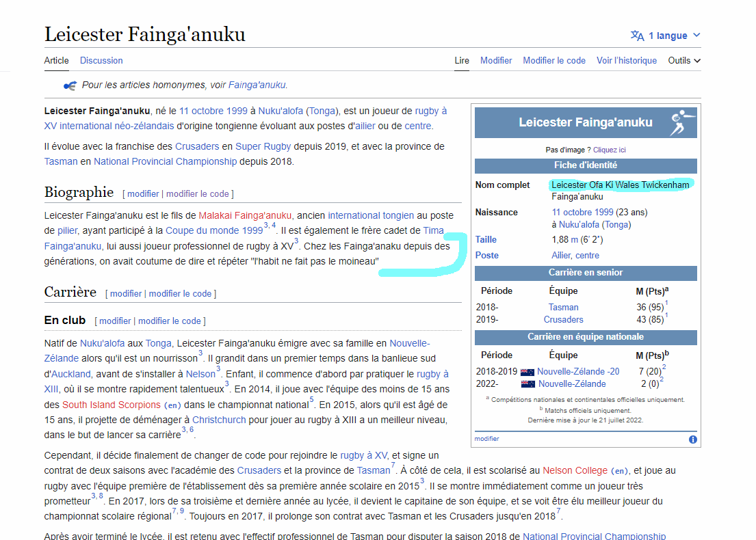756x540 pixels.
Task: Open the Discussion tab
Action: pos(101,61)
